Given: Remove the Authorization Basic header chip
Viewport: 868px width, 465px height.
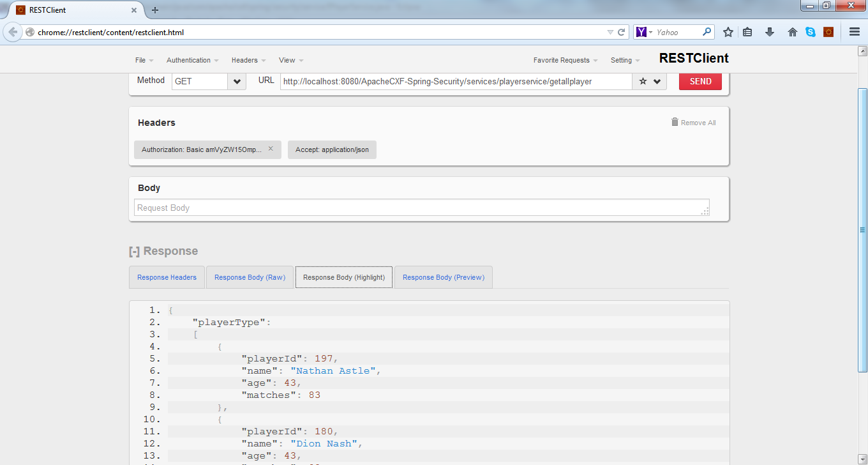Looking at the screenshot, I should coord(271,149).
